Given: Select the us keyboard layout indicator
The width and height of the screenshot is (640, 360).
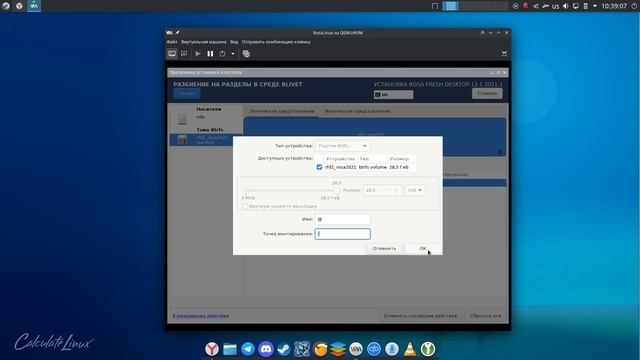Looking at the screenshot, I should [393, 95].
